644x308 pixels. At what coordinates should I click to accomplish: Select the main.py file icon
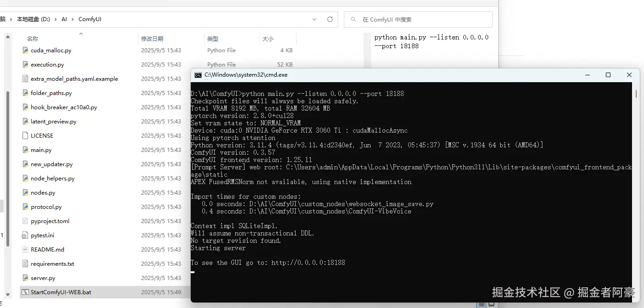coord(26,150)
